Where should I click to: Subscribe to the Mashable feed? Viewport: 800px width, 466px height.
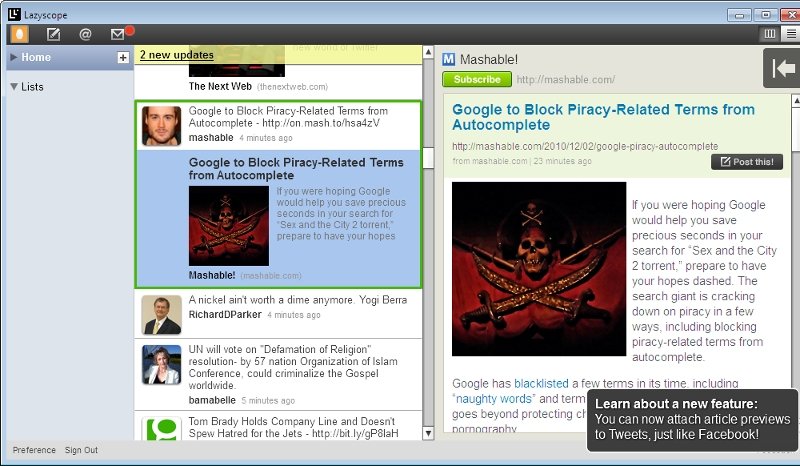[x=477, y=80]
